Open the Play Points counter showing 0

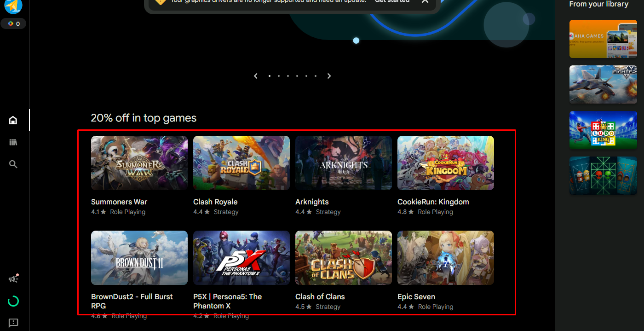point(13,23)
